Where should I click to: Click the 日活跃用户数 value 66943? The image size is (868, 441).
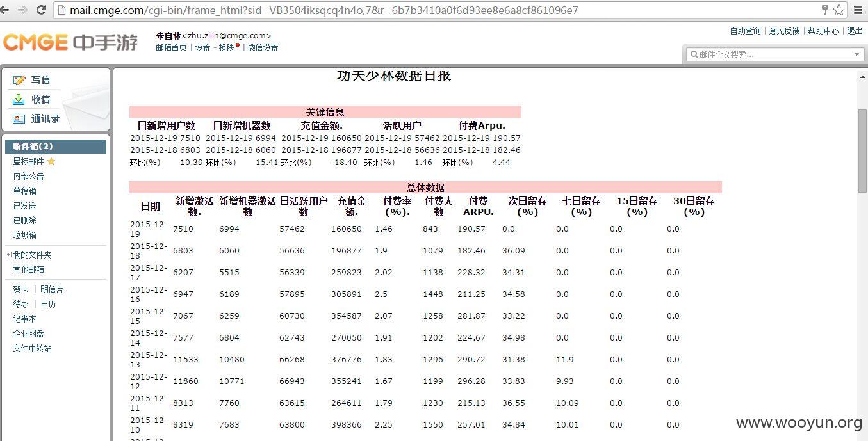click(x=292, y=381)
